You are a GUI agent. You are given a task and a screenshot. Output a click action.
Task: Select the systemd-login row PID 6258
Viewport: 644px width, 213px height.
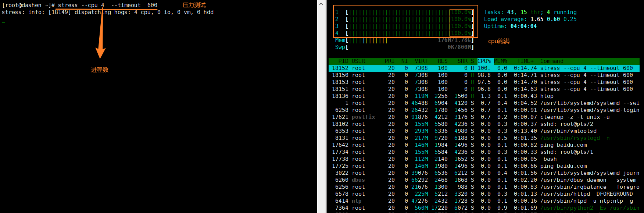tap(484, 110)
